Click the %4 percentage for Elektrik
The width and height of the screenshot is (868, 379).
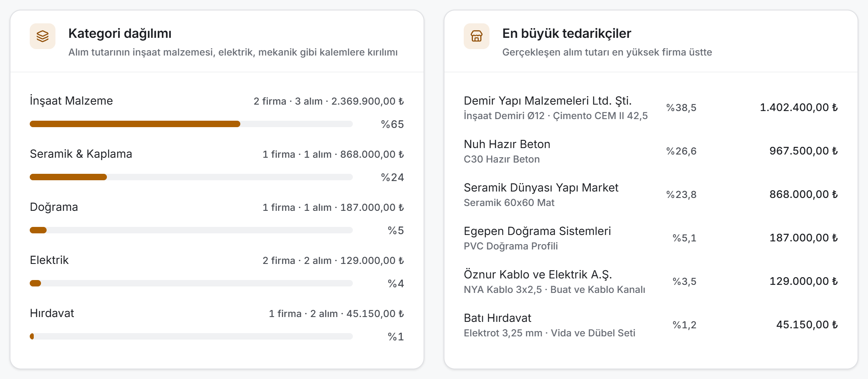[396, 283]
